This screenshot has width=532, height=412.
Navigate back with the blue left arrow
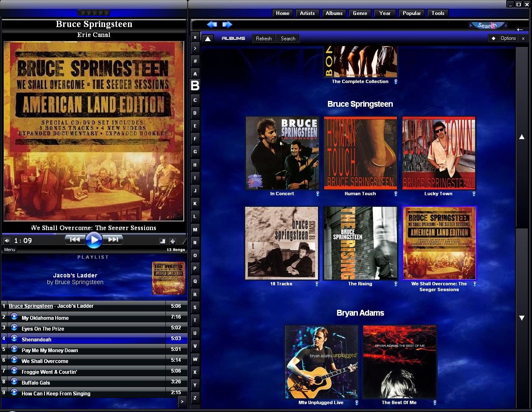tap(212, 25)
